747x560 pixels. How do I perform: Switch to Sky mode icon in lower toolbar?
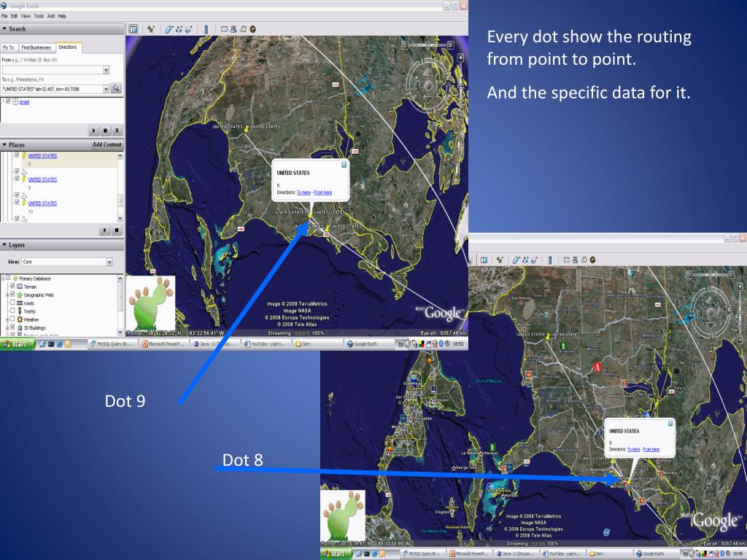pos(592,260)
